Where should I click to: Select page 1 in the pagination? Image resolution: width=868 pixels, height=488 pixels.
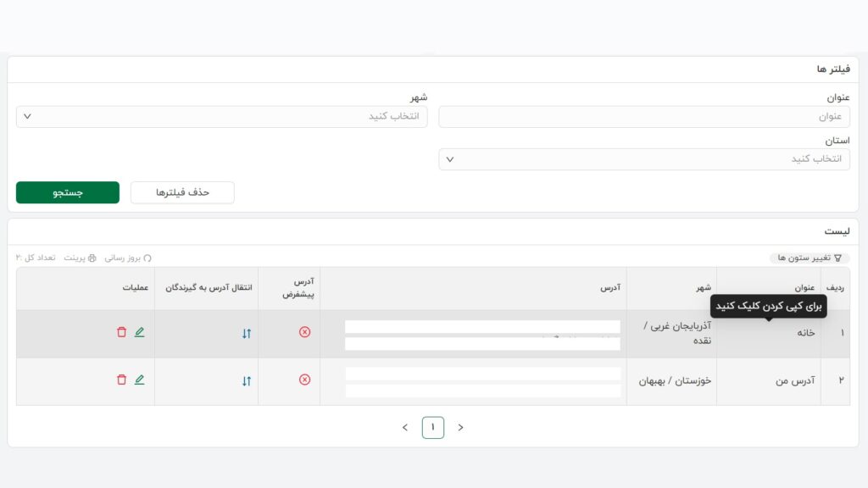[x=433, y=427]
